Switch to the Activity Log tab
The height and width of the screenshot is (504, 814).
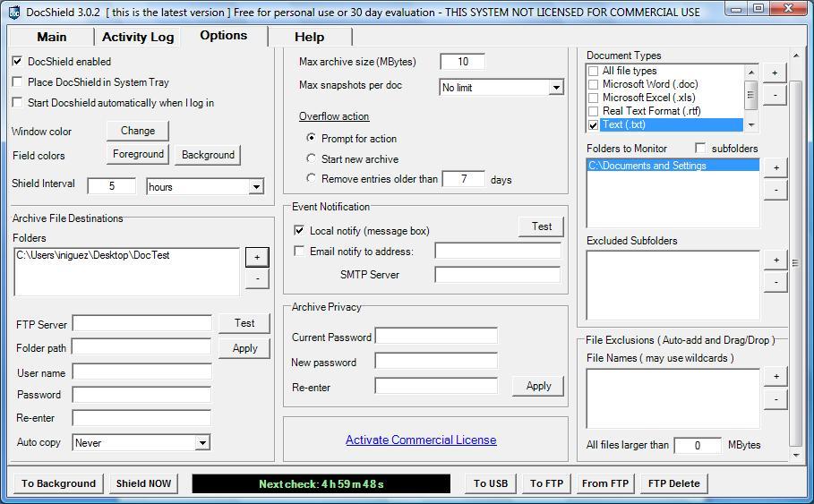click(138, 37)
